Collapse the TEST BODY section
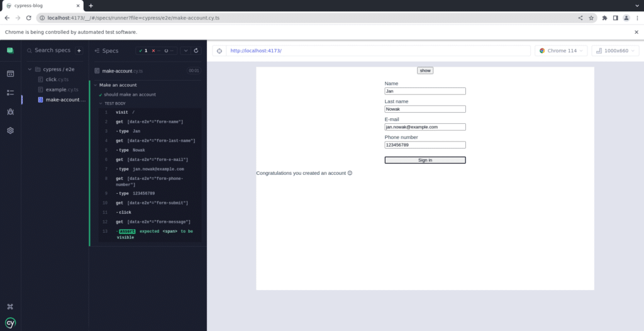 click(101, 104)
